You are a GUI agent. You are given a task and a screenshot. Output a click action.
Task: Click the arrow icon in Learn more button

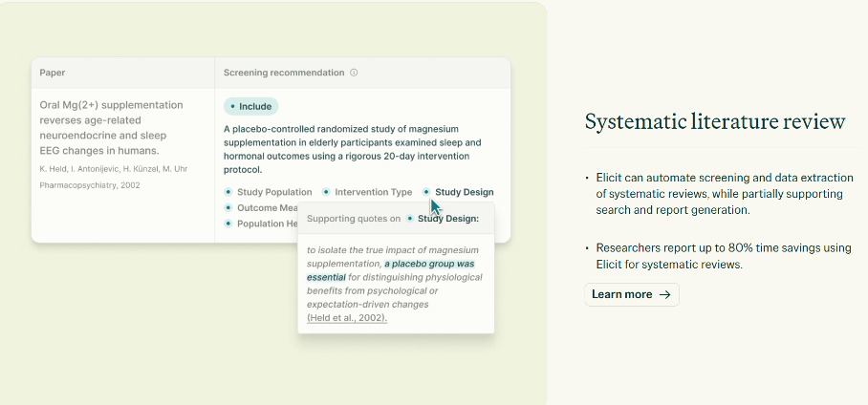pyautogui.click(x=664, y=294)
